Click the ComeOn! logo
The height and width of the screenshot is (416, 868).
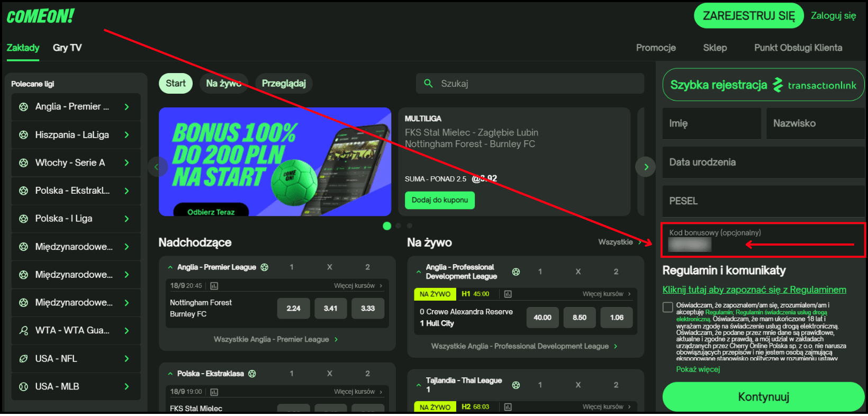tap(41, 16)
